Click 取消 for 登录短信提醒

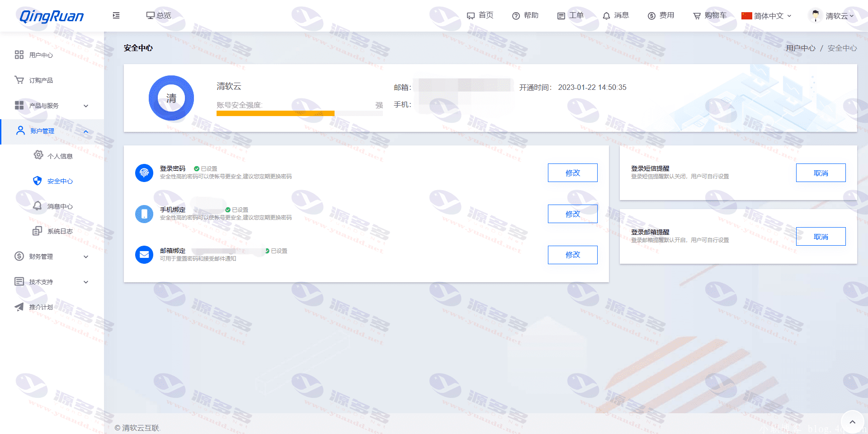pos(821,173)
